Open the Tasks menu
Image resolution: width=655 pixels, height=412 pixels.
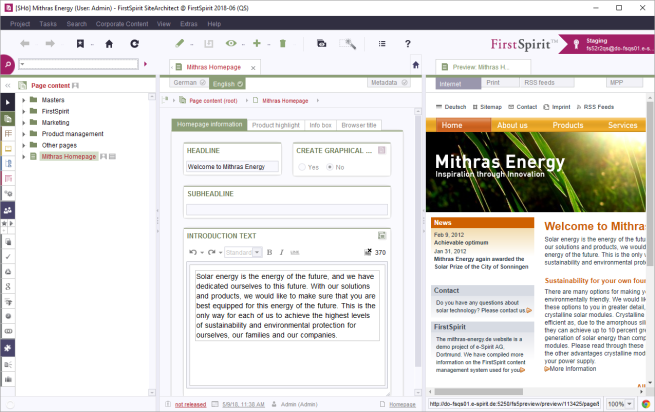tap(48, 24)
